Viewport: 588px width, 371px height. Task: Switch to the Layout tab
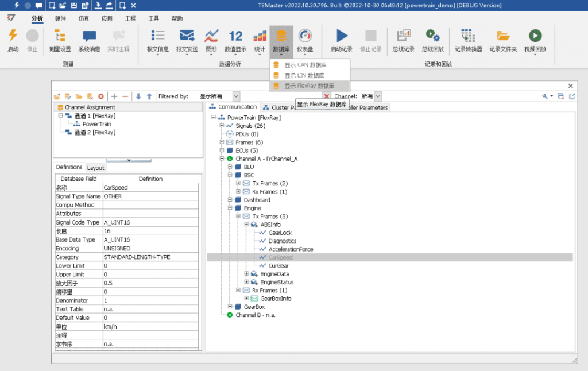tap(96, 168)
